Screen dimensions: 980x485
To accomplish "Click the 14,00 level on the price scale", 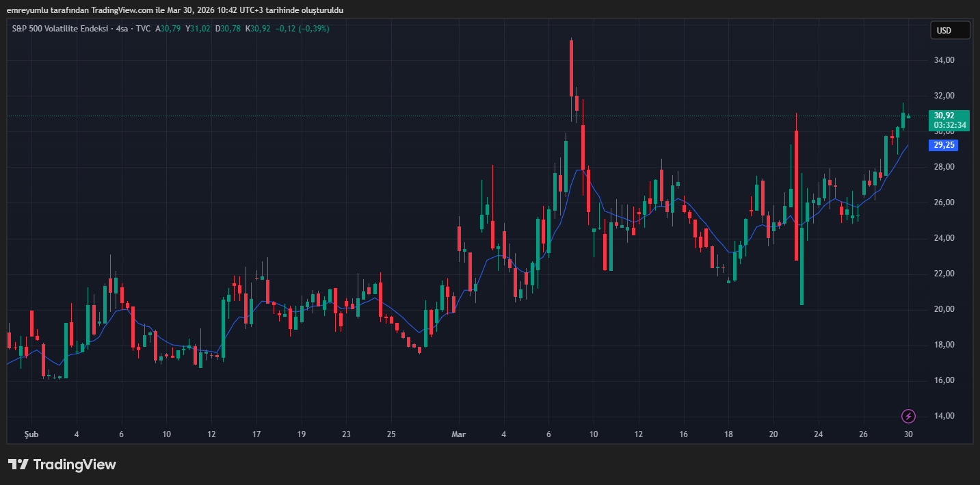I will pyautogui.click(x=944, y=416).
